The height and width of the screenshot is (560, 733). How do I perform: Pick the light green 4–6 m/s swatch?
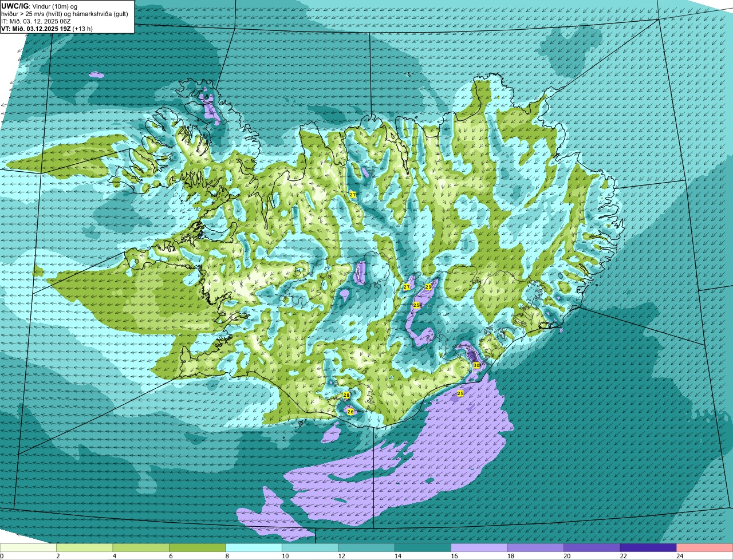click(141, 547)
